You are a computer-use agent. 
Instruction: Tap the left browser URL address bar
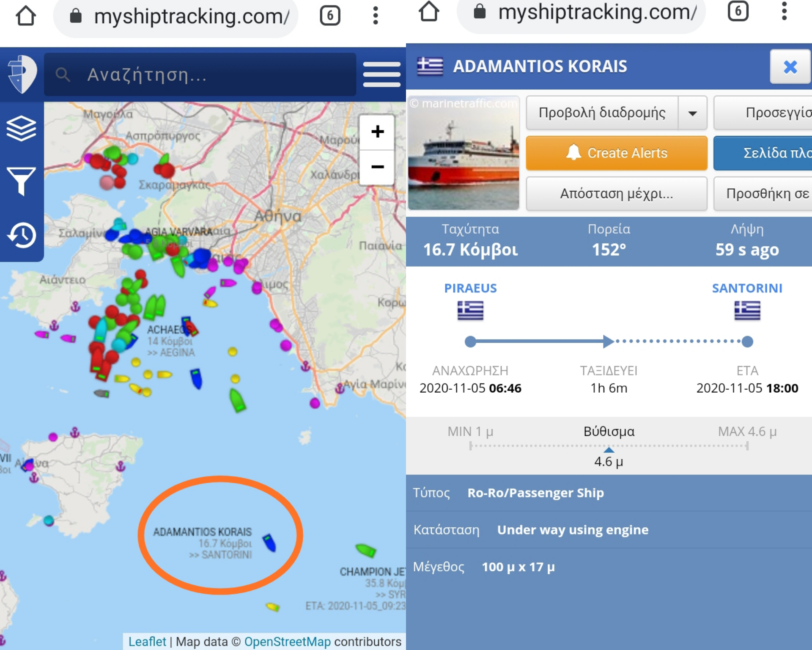[x=176, y=17]
